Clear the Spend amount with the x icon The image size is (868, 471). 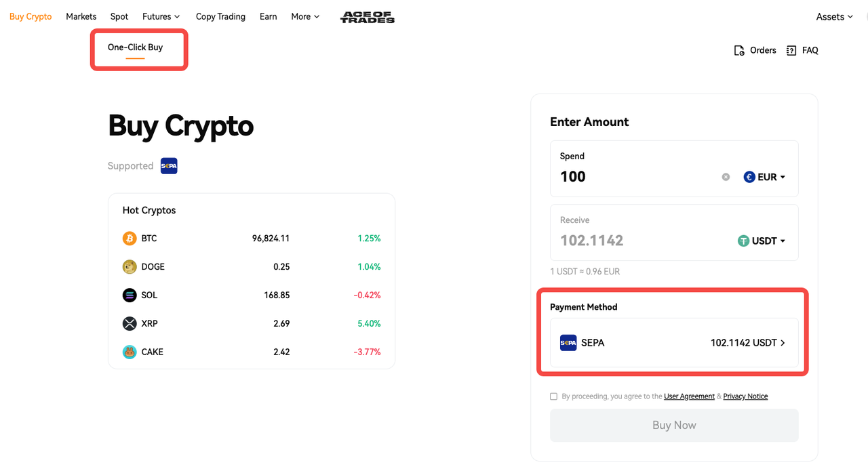coord(726,177)
